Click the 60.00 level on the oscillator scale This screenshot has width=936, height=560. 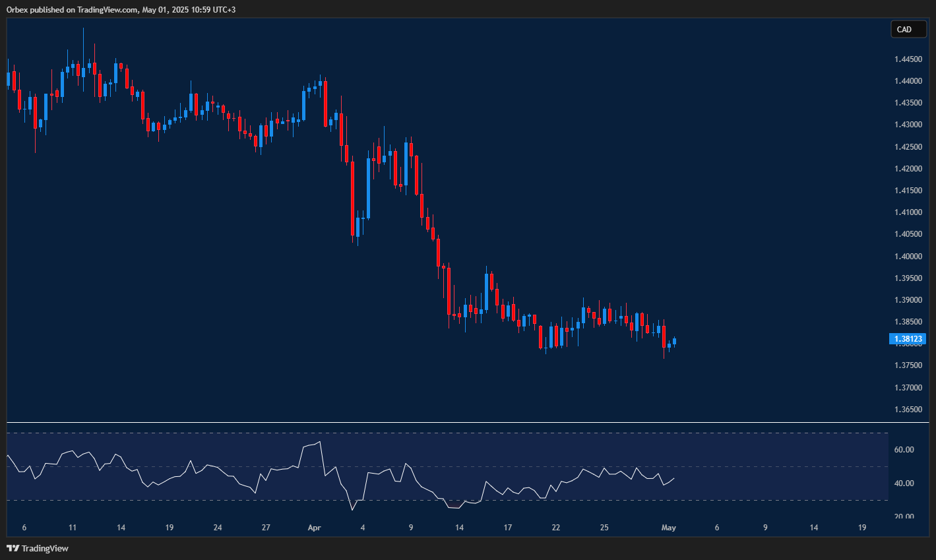pos(904,450)
